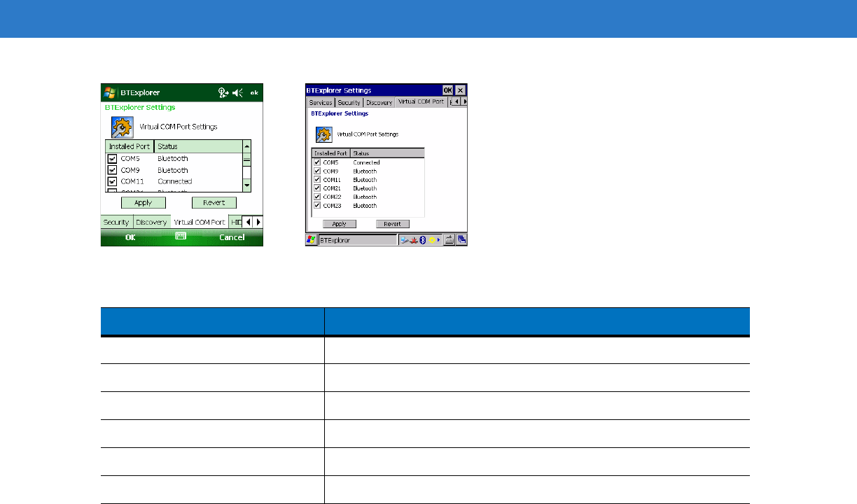Uncheck COM5 in the green window list

[x=112, y=158]
